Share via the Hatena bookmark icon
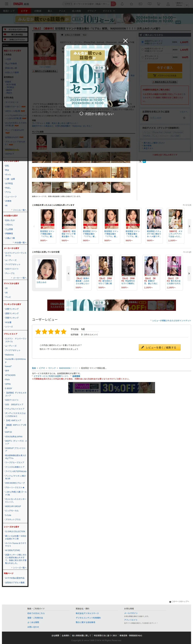Viewport: 193px width, 644px height. point(144,161)
